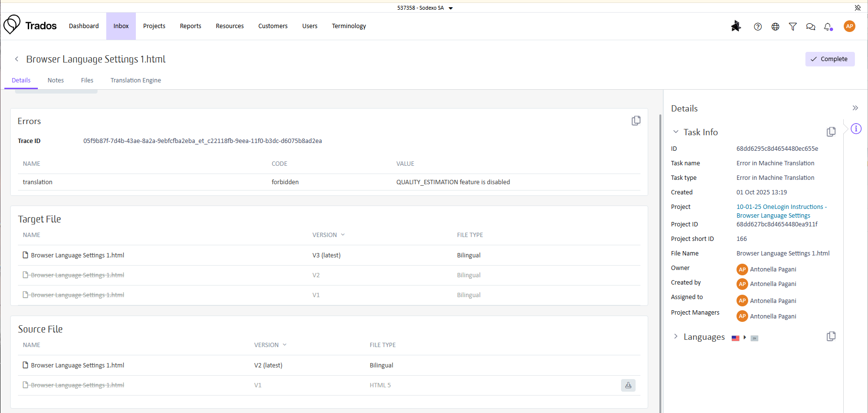Click the AP user avatar in header
The height and width of the screenshot is (413, 868).
click(x=849, y=27)
